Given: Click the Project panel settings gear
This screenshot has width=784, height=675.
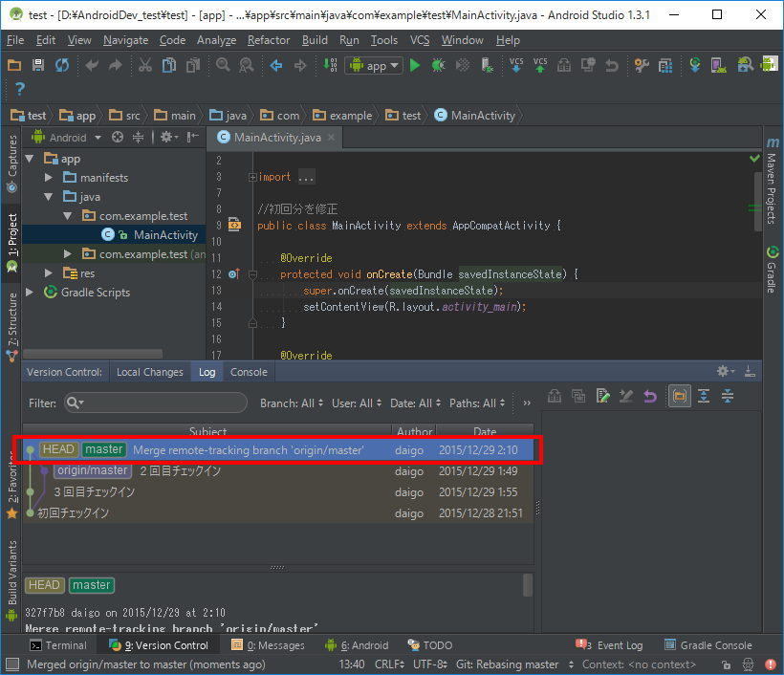Looking at the screenshot, I should click(x=169, y=137).
